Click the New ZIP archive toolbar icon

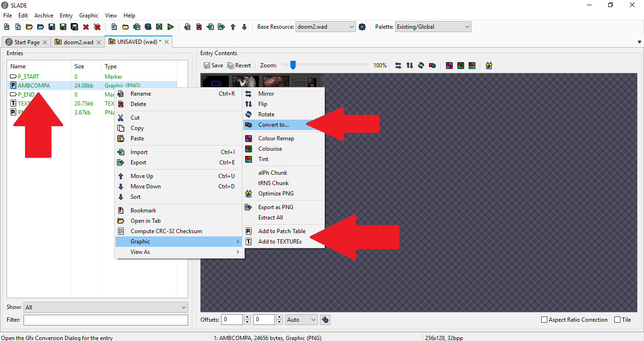(18, 27)
